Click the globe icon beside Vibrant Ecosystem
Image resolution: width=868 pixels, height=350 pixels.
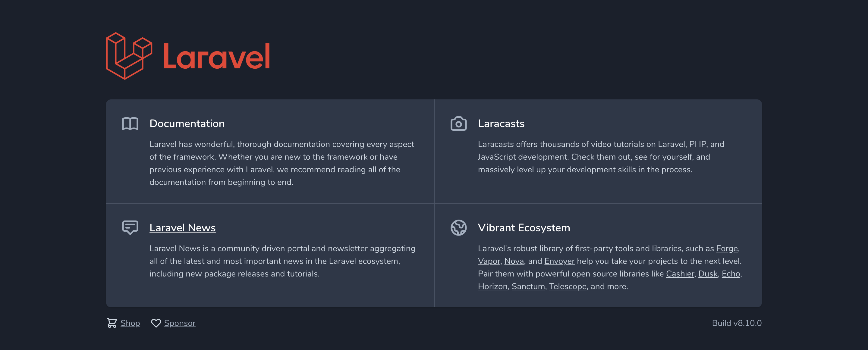click(x=459, y=227)
